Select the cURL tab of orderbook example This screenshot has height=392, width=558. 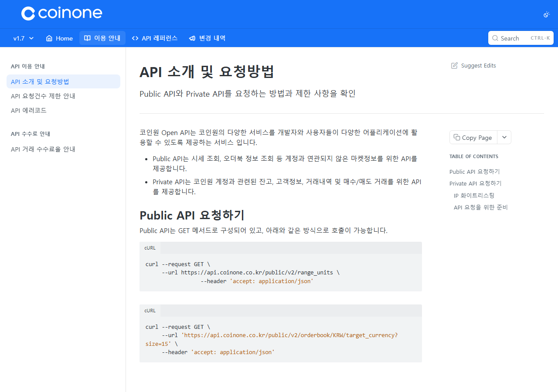tap(150, 311)
